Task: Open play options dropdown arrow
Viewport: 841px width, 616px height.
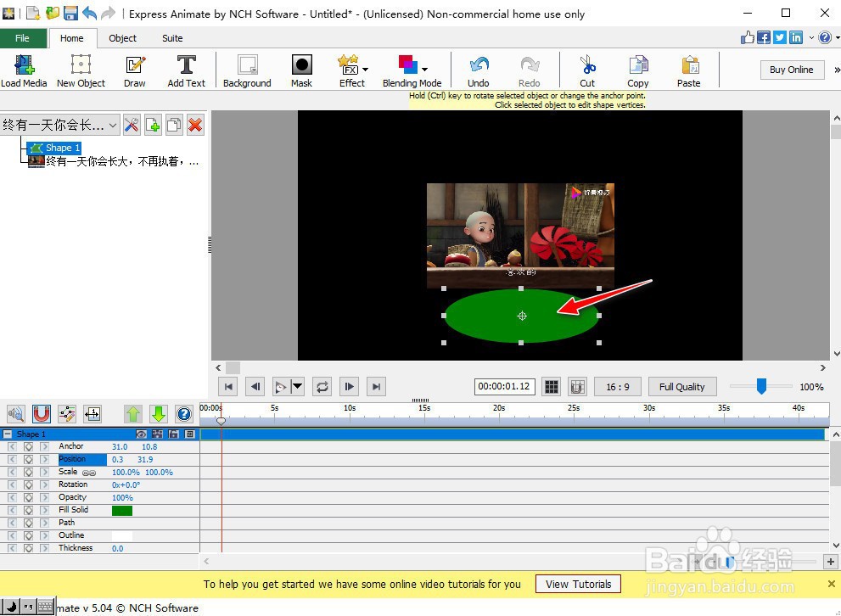Action: (297, 387)
